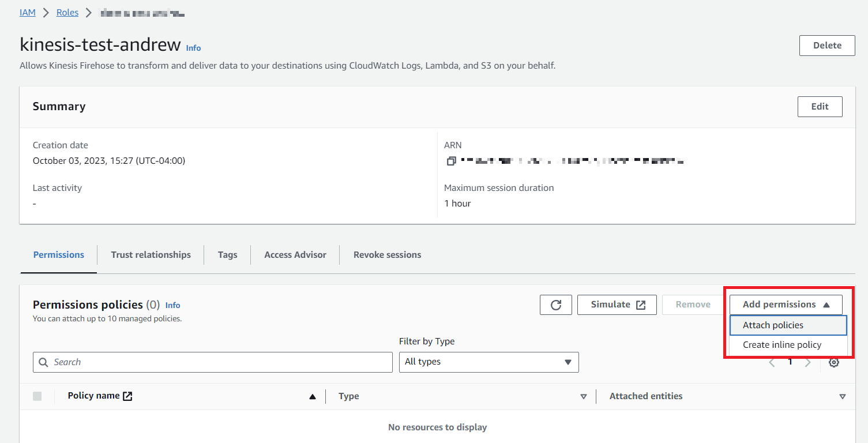Open the All types filter dropdown
This screenshot has height=443, width=868.
[489, 362]
